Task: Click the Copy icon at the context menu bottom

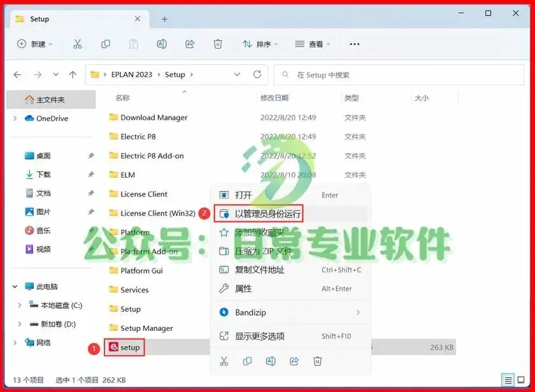Action: 247,361
